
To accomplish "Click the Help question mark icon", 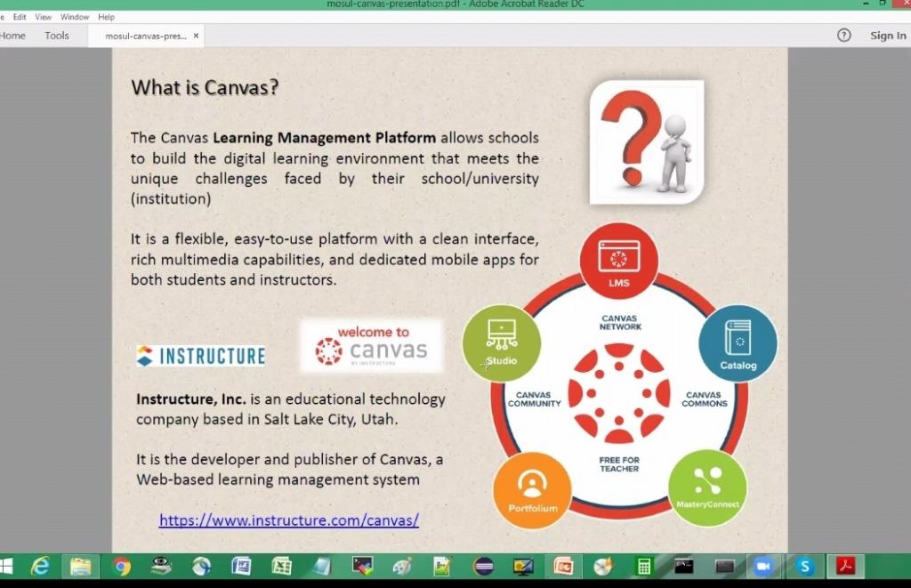I will pos(843,36).
